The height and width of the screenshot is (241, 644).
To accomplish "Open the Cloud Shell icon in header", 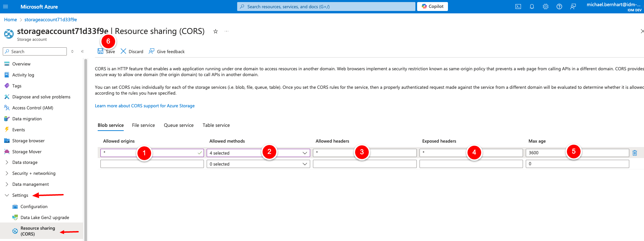I will pos(518,7).
